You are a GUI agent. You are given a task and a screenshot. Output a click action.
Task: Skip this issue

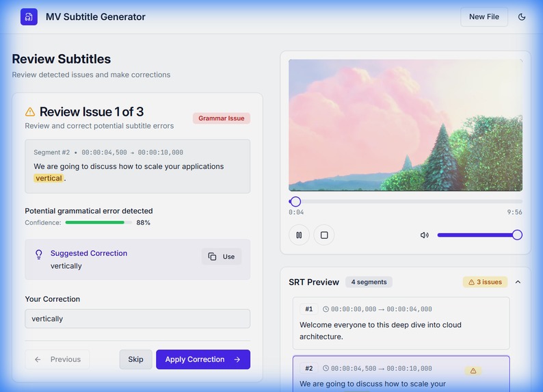tap(135, 359)
